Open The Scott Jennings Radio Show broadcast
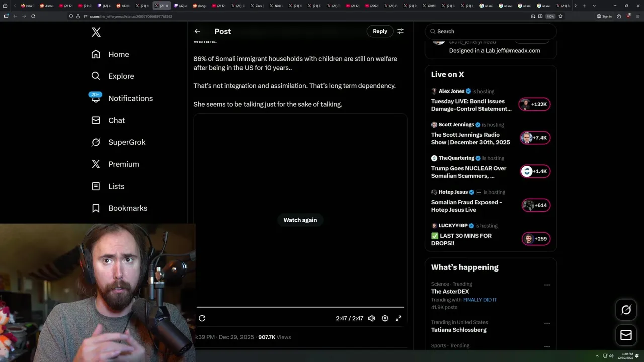644x362 pixels. coord(470,138)
